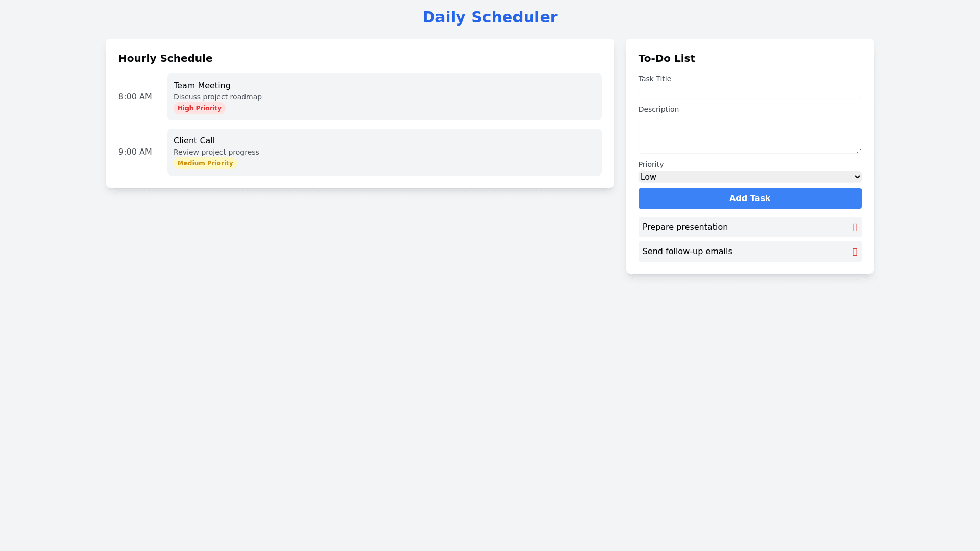Select the Prepare presentation to-do text
Viewport: 980px width, 551px height.
click(685, 227)
